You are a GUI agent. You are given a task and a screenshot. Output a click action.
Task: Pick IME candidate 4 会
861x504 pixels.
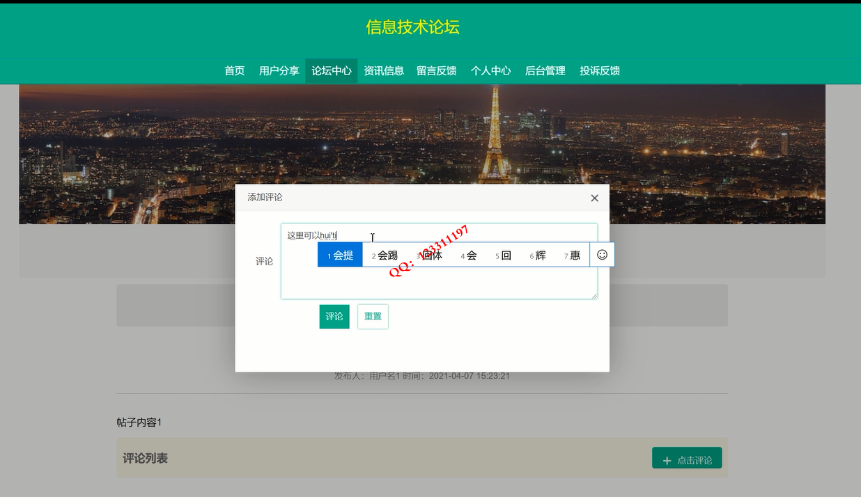(x=469, y=255)
